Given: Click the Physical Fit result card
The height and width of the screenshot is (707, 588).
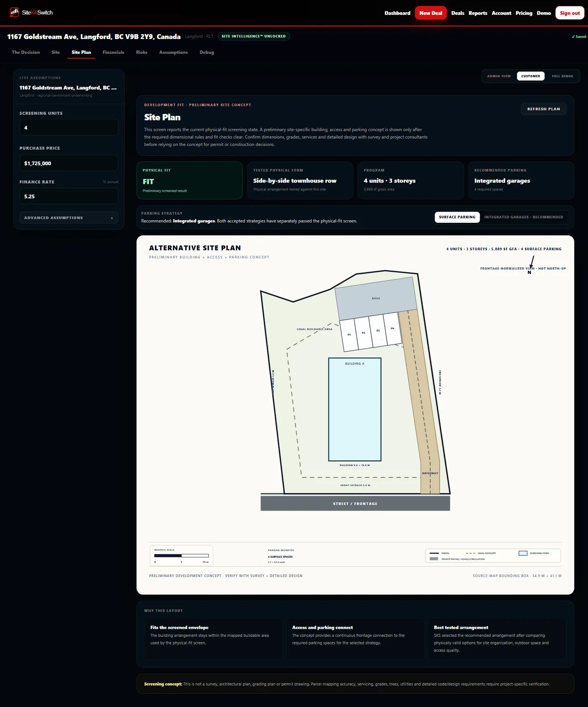Looking at the screenshot, I should click(189, 180).
